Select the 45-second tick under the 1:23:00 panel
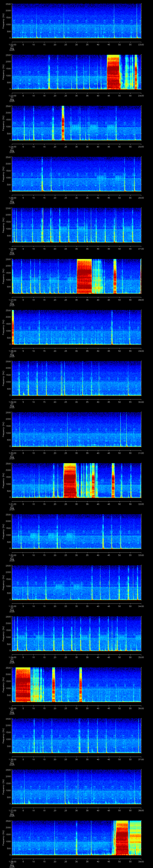Image resolution: width=153 pixels, height=868 pixels. pos(109,96)
